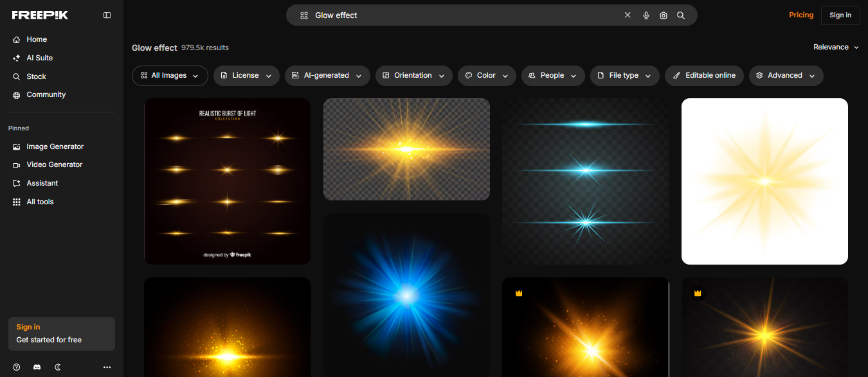Click the Video Generator icon
The width and height of the screenshot is (868, 377).
click(x=17, y=165)
